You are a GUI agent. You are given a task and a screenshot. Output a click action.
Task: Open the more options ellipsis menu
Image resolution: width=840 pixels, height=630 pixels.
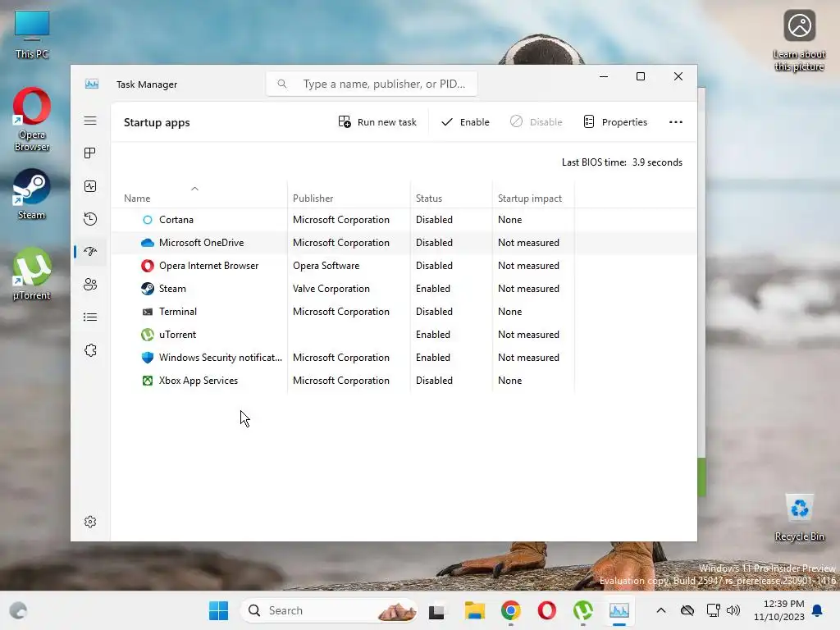(676, 122)
